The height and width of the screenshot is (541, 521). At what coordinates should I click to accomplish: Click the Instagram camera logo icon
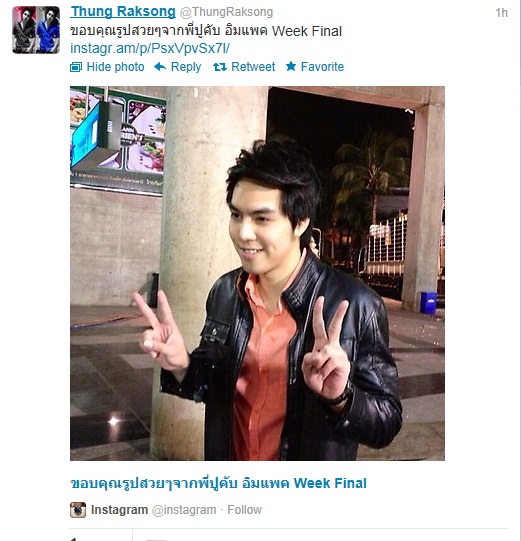pos(78,510)
